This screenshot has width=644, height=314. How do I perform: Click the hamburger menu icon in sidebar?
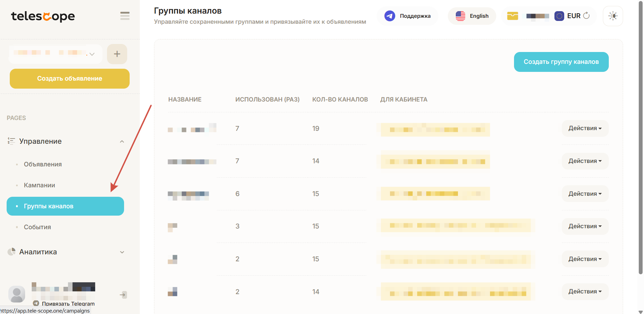tap(125, 16)
